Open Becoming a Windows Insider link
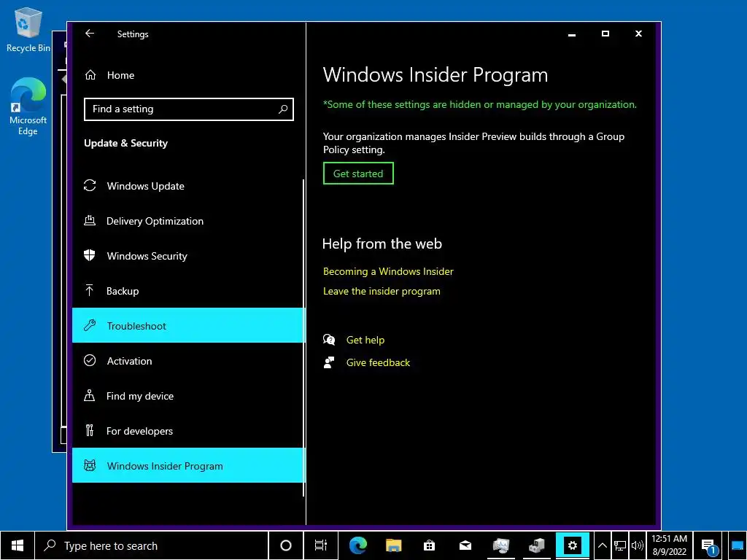Image resolution: width=747 pixels, height=560 pixels. (388, 271)
